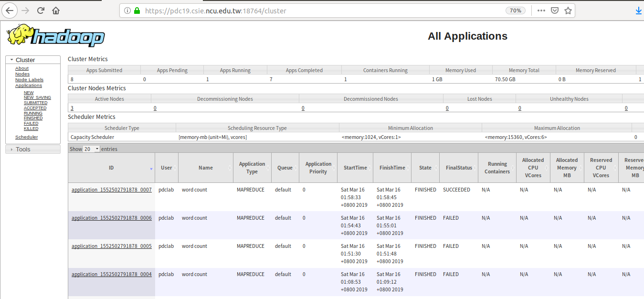644x299 pixels.
Task: Filter applications by RUNNING state
Action: (x=33, y=113)
